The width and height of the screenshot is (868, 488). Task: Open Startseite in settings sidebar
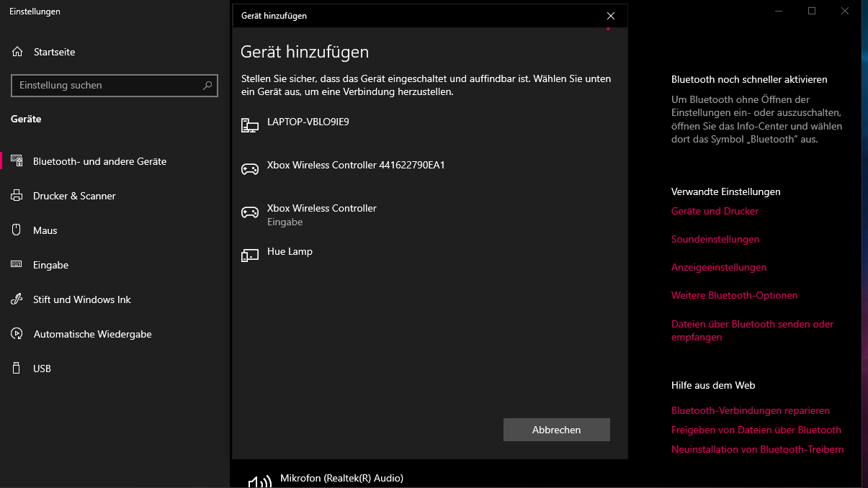(x=54, y=52)
